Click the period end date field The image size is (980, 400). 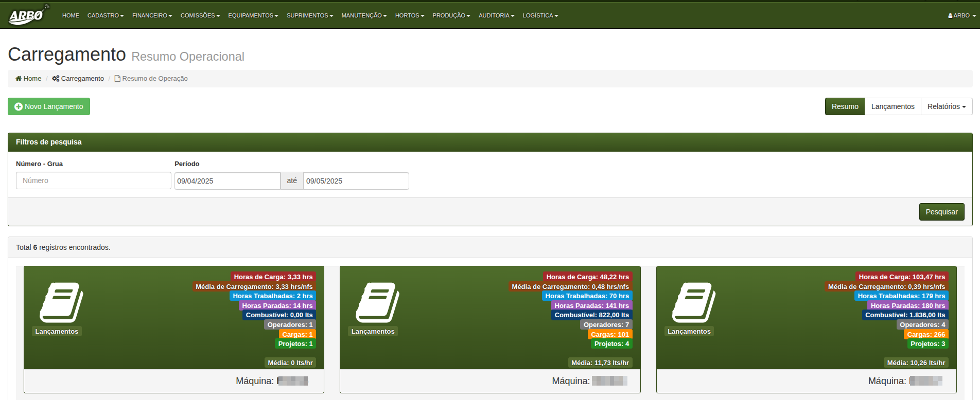356,181
